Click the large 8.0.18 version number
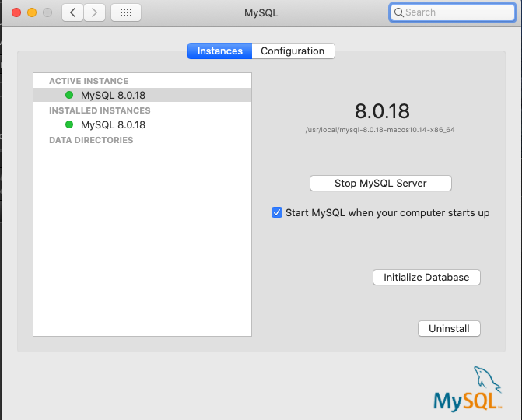 [382, 111]
